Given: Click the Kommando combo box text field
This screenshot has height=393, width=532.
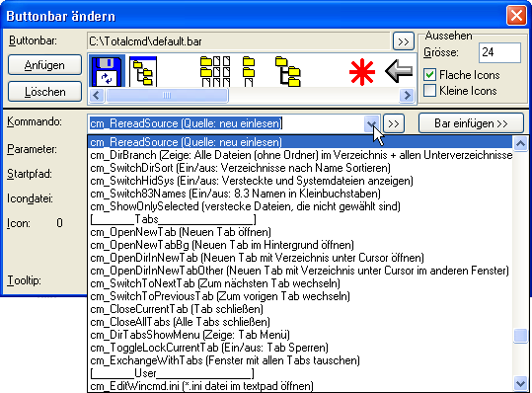Looking at the screenshot, I should click(227, 123).
